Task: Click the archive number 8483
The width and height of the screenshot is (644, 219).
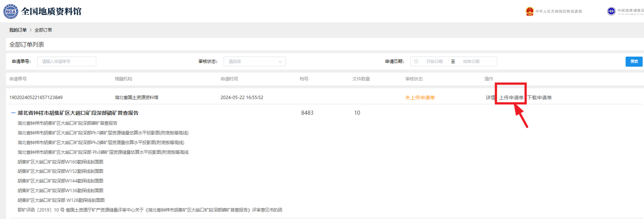Action: 307,113
